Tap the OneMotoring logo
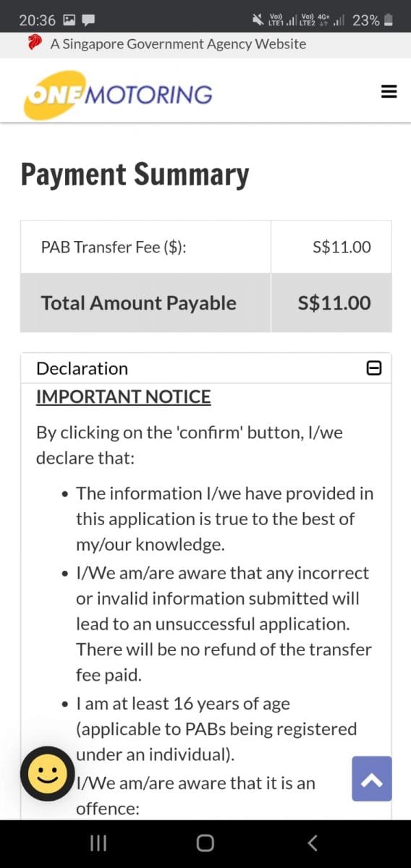411x868 pixels. coord(118,95)
